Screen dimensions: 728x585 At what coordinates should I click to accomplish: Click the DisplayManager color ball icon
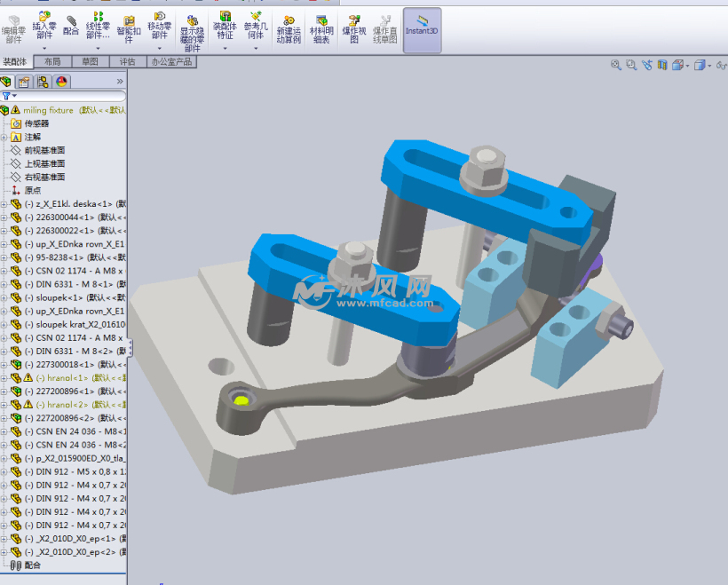point(62,82)
